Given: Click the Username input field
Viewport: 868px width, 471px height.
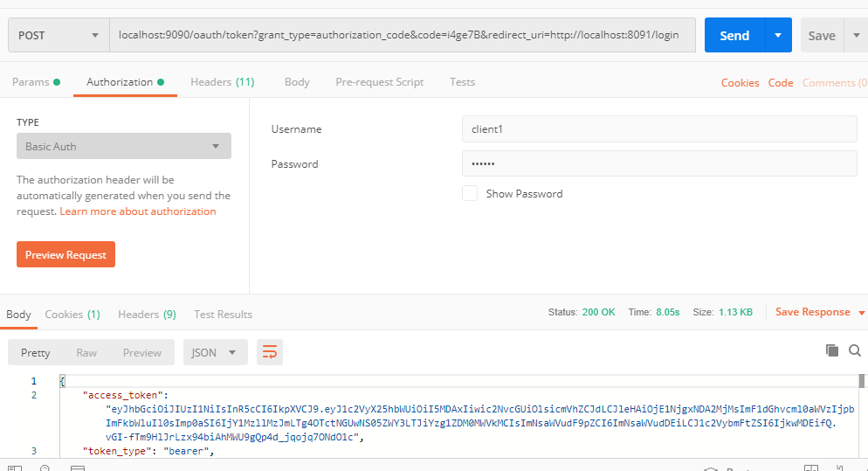Looking at the screenshot, I should click(x=658, y=129).
